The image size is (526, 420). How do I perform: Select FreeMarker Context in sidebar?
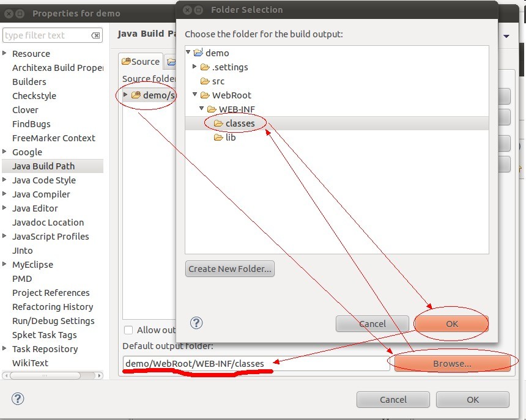point(54,138)
